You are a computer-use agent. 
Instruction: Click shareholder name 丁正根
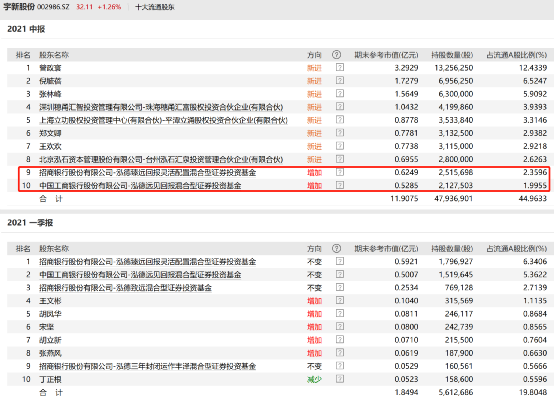(50, 379)
